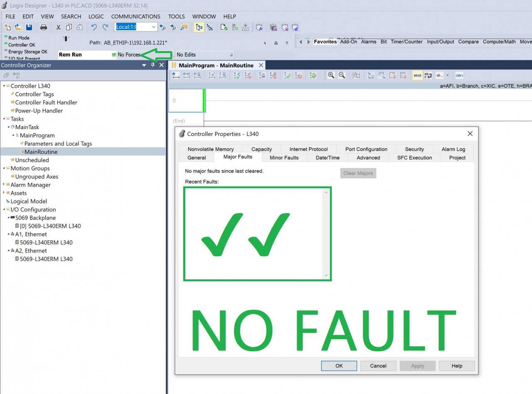The width and height of the screenshot is (532, 394).
Task: Collapse the Tasks tree node
Action: (4, 119)
